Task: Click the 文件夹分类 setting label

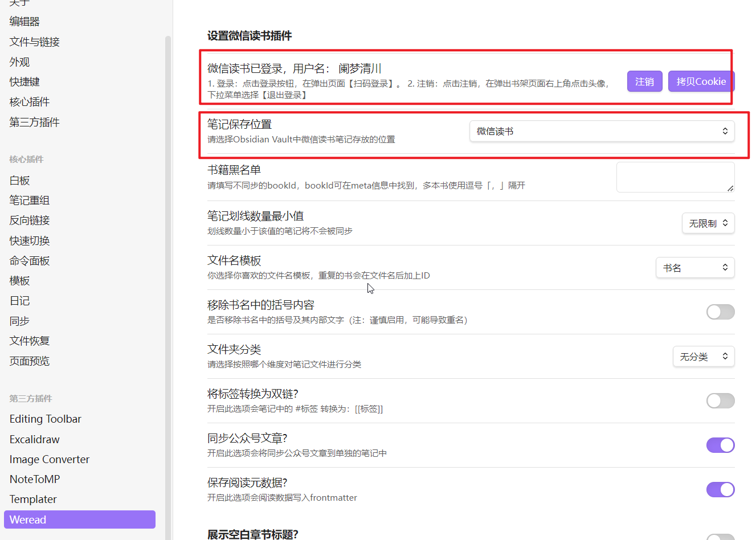Action: 234,349
